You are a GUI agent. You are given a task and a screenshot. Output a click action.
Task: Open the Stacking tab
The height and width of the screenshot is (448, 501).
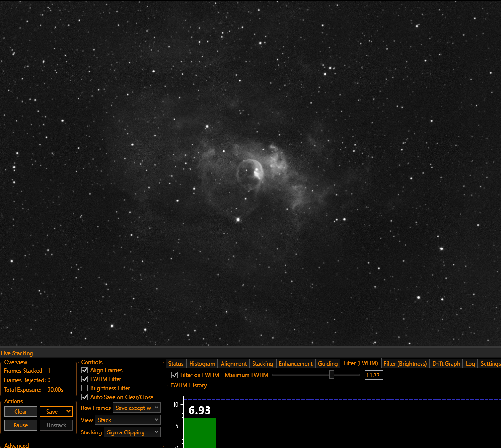click(x=262, y=364)
